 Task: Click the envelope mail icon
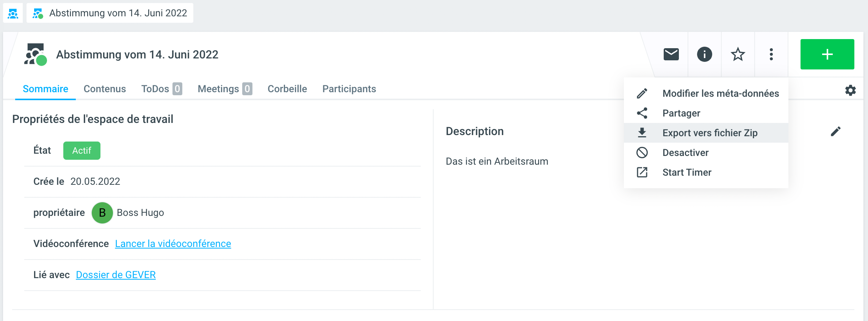(671, 54)
